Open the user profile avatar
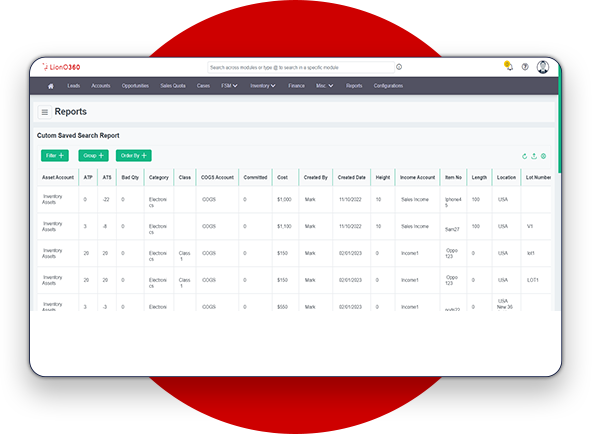The image size is (592, 434). tap(543, 67)
